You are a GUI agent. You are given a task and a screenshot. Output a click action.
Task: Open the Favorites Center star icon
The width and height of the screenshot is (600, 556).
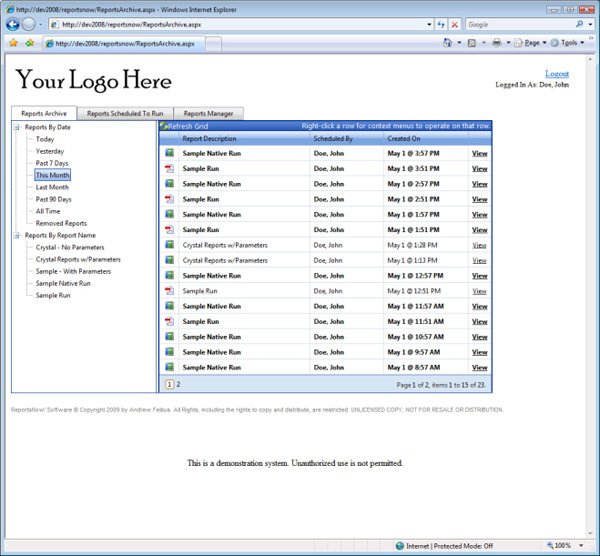tap(13, 43)
